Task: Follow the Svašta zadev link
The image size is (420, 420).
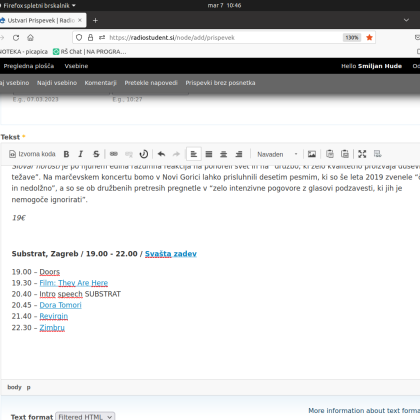Action: 171,254
